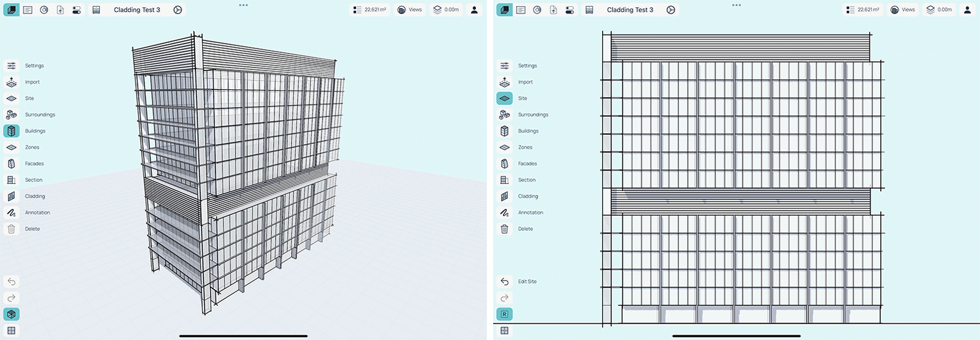This screenshot has height=340, width=980.
Task: Open the Facades tool in the left window
Action: point(12,164)
